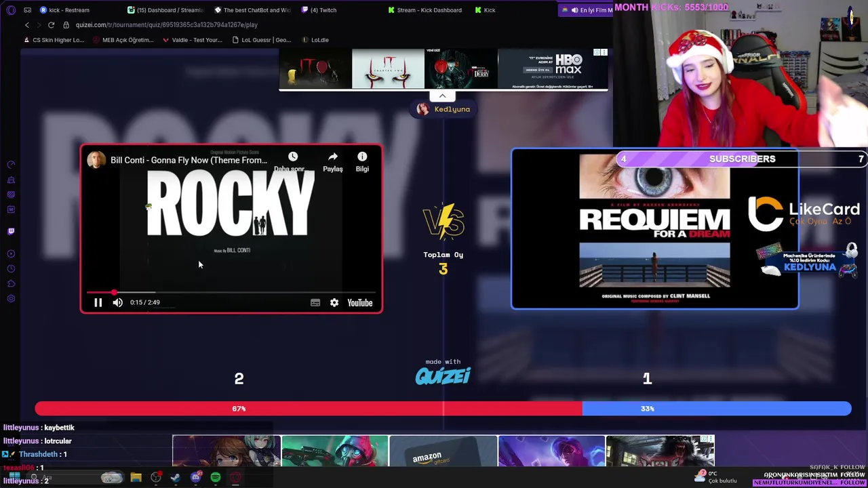Click the red 67% vote bar
The width and height of the screenshot is (868, 488).
click(x=309, y=409)
